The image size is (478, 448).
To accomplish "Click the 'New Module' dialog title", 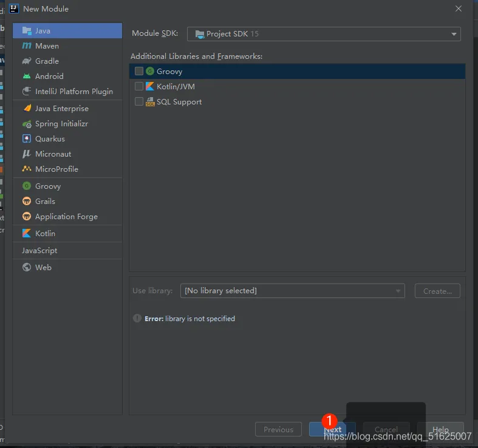I will coord(46,9).
